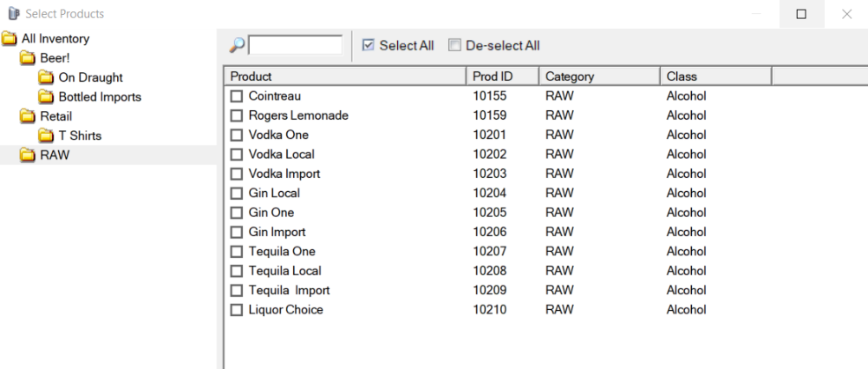Viewport: 868px width, 369px height.
Task: Select the Retail category label
Action: pos(55,116)
